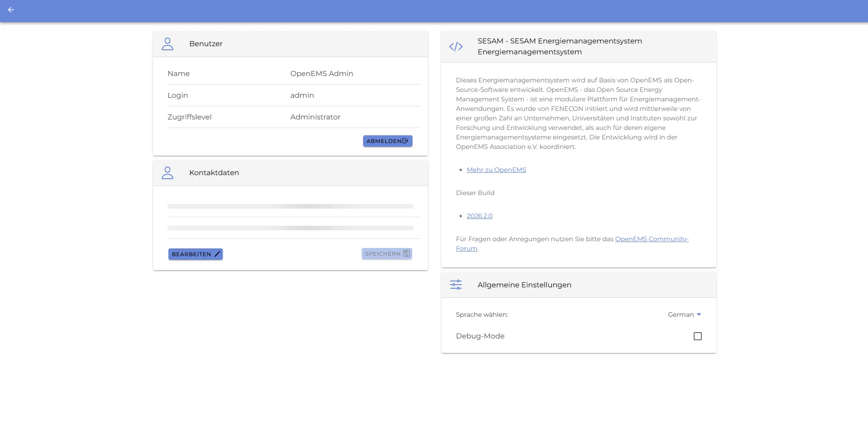
Task: Click the user icon beside Benutzer
Action: [168, 44]
